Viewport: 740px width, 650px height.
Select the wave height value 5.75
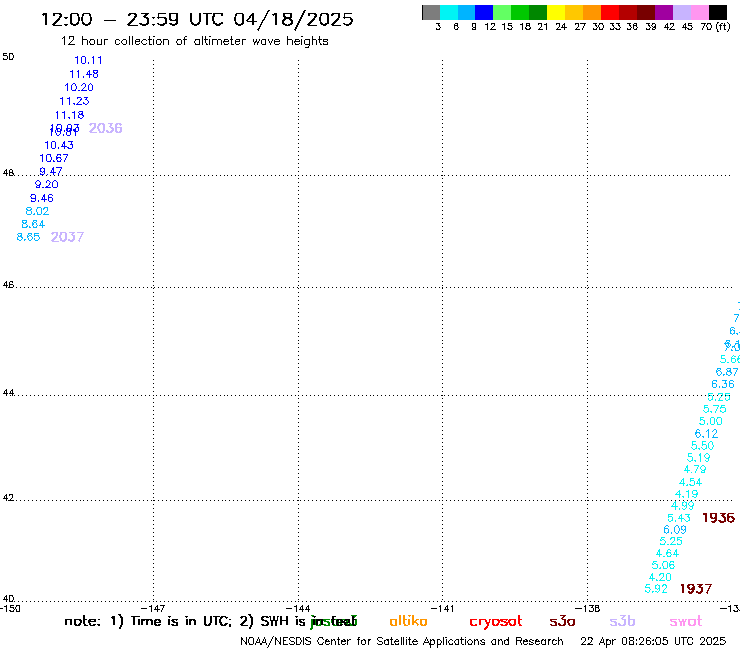[x=715, y=409]
